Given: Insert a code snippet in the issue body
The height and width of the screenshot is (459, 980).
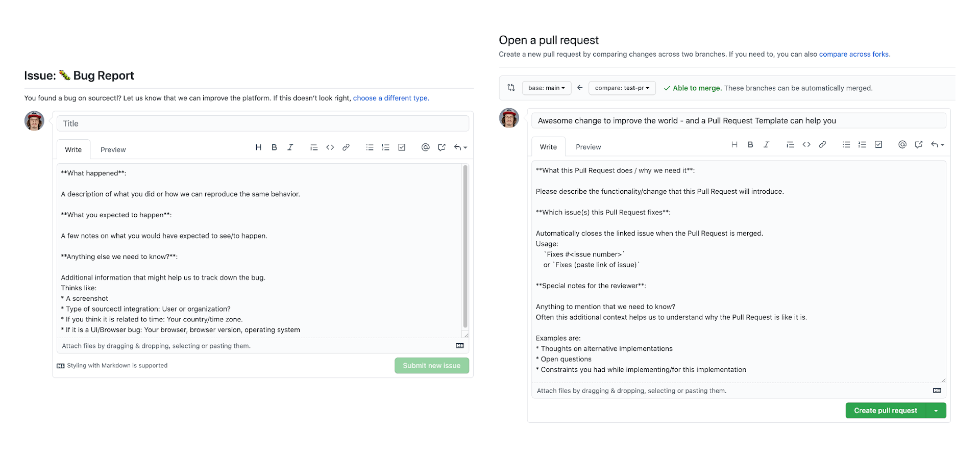Looking at the screenshot, I should pos(330,147).
